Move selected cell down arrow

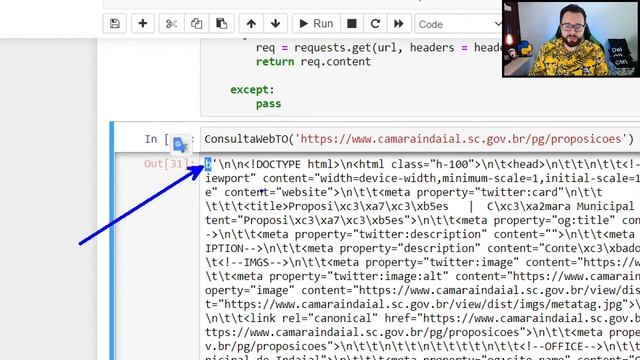[275, 24]
